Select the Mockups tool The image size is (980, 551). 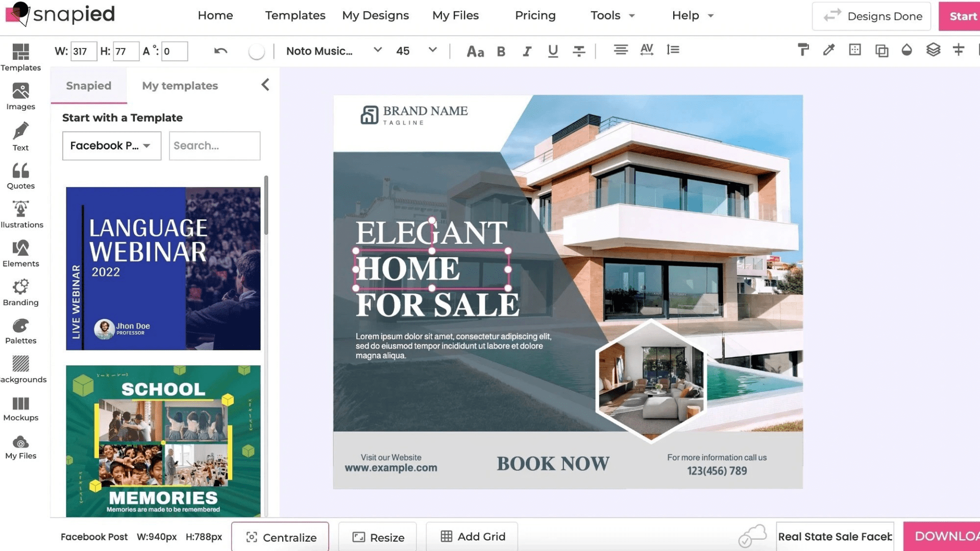tap(20, 409)
